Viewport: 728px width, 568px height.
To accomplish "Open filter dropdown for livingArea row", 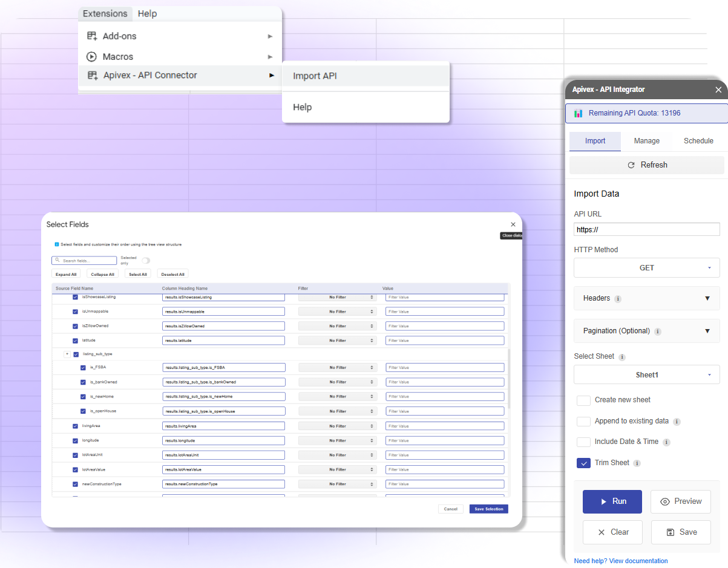I will click(338, 426).
